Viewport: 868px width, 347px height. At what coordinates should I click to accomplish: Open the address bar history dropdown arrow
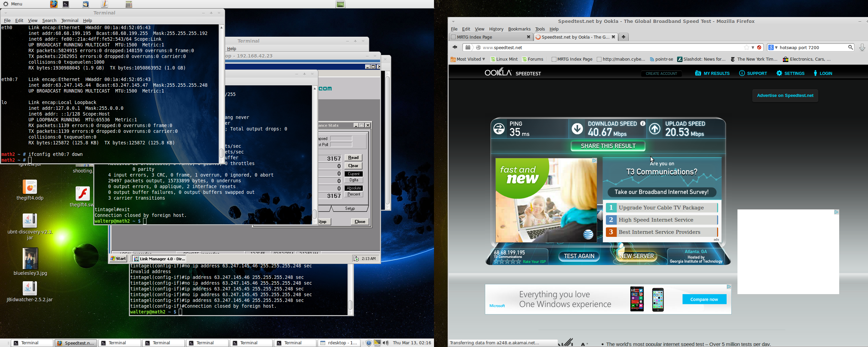tap(753, 48)
